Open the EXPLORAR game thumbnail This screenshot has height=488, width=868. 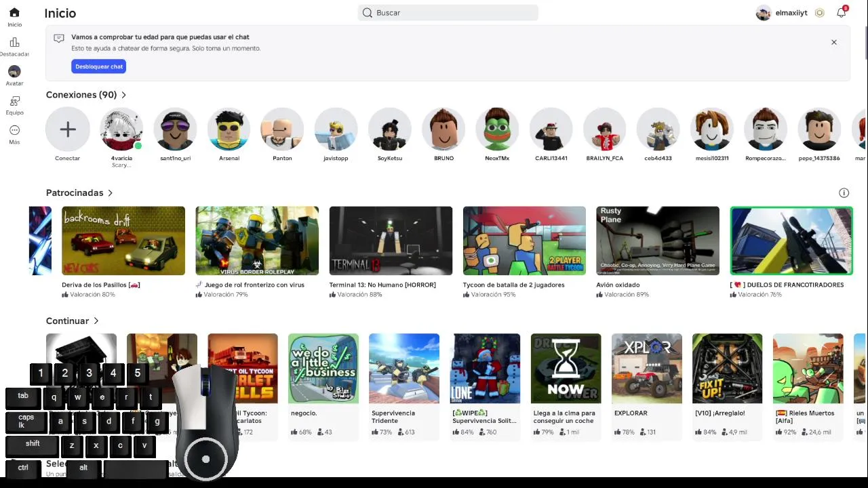coord(646,368)
